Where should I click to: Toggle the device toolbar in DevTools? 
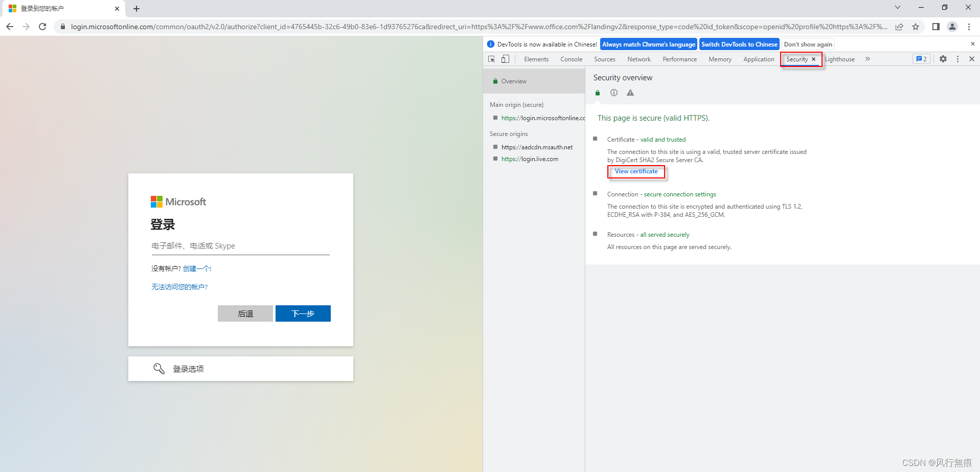coord(505,59)
